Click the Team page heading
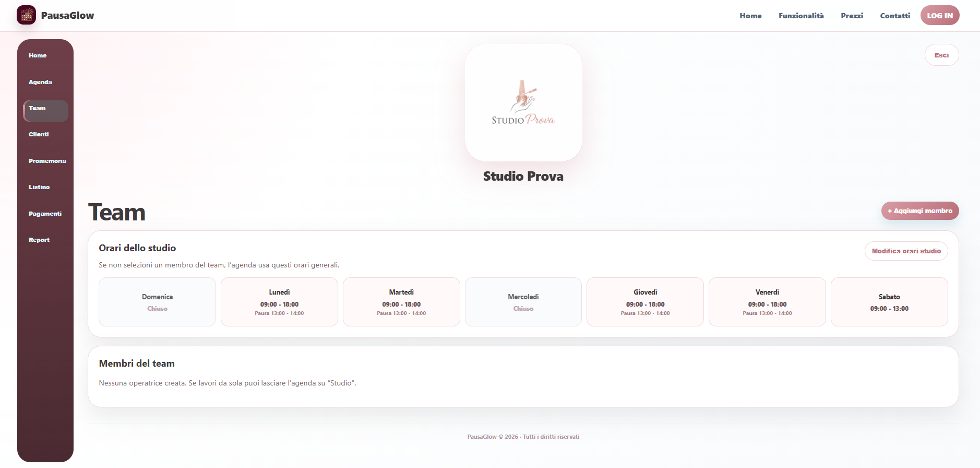 coord(117,212)
